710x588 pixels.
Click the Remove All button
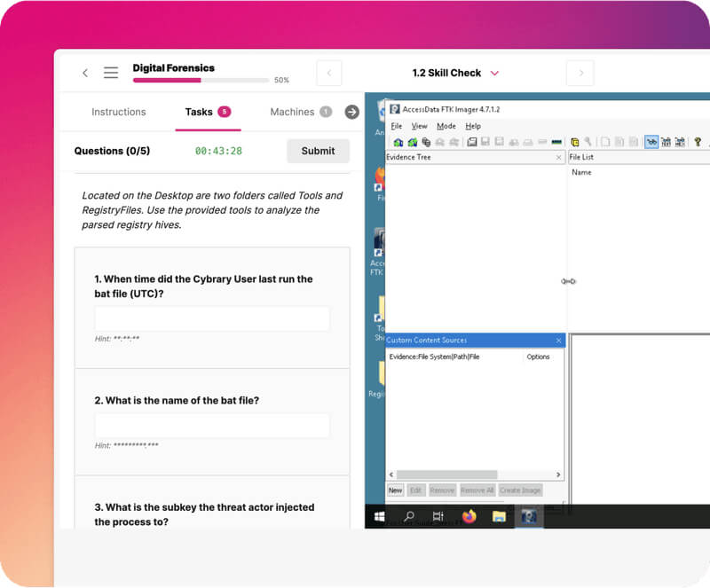pos(477,490)
